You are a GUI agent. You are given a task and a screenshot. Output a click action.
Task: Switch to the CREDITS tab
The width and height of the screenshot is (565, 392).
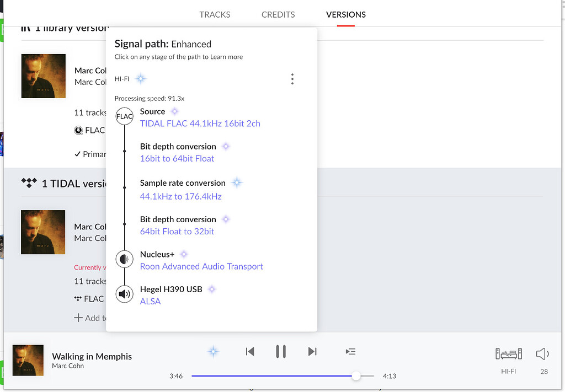278,15
